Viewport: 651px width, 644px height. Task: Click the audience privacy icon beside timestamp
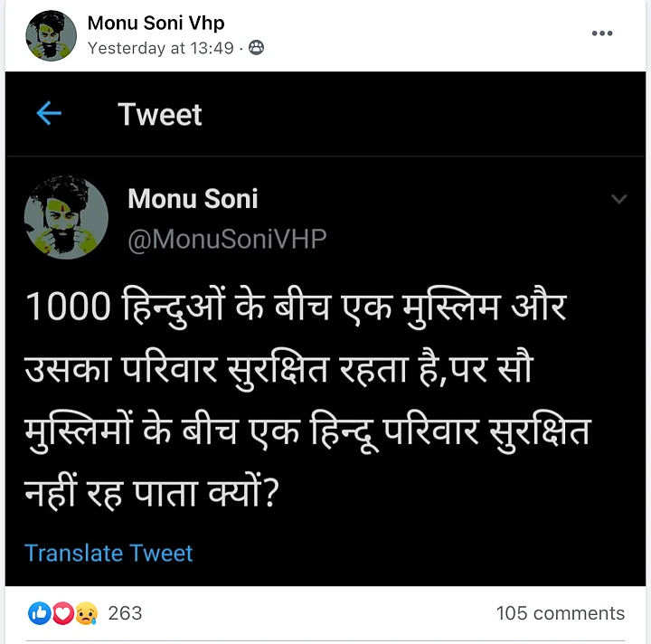(257, 48)
